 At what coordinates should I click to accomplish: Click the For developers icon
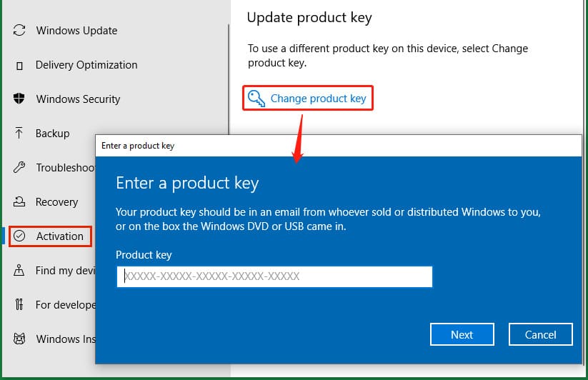point(20,305)
